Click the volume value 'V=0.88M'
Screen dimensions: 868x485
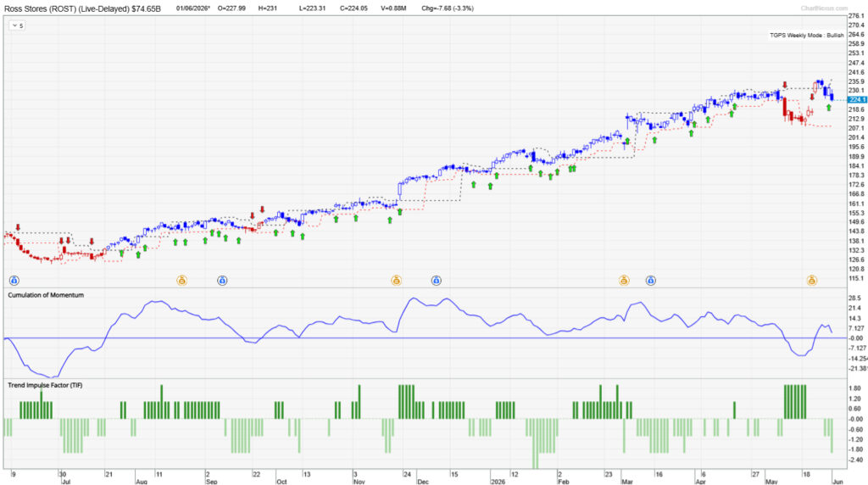point(393,8)
